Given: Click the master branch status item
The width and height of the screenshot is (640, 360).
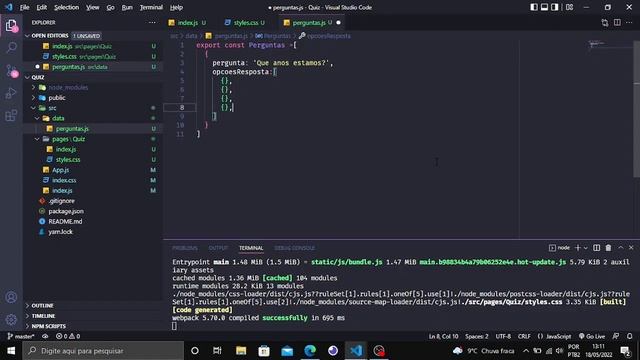Looking at the screenshot, I should pos(21,336).
